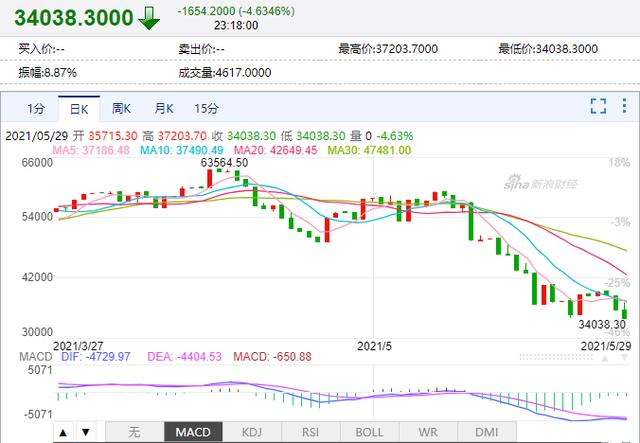640x443 pixels.
Task: Click the 买入价 field
Action: [42, 49]
